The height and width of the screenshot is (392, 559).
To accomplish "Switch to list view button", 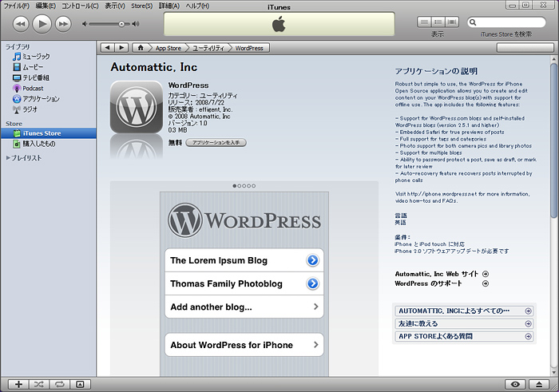I will click(424, 22).
